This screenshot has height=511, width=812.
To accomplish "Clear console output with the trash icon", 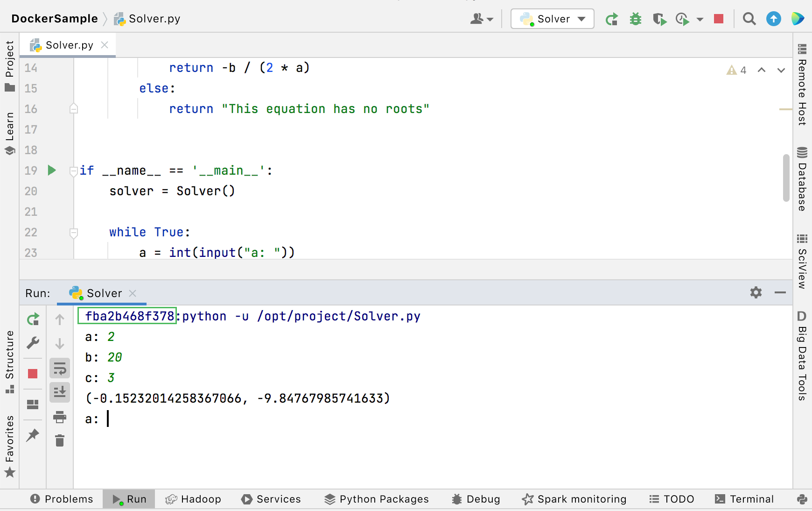I will (59, 440).
